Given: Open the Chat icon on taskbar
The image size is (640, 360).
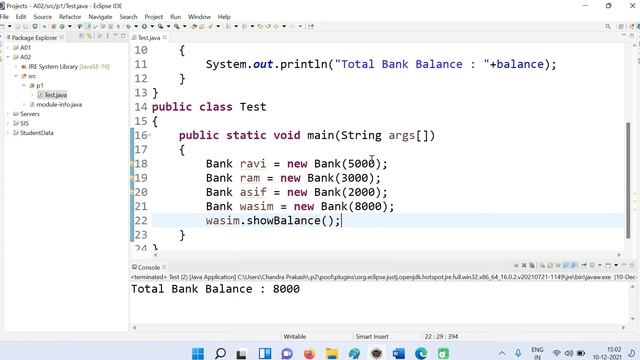Looking at the screenshot, I should [287, 353].
